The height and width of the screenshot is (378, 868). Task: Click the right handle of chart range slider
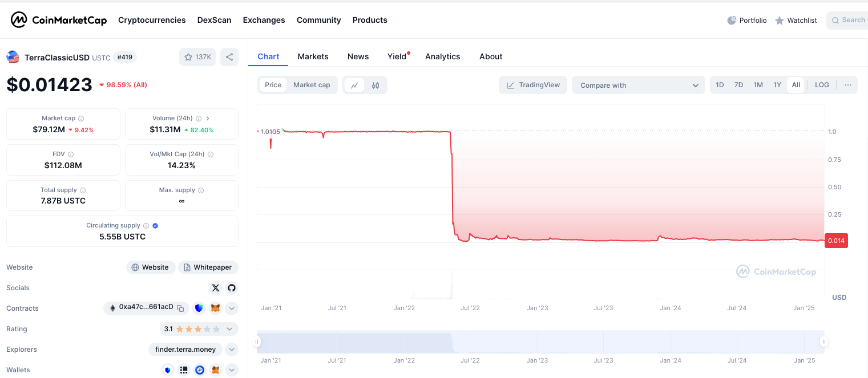[x=824, y=342]
